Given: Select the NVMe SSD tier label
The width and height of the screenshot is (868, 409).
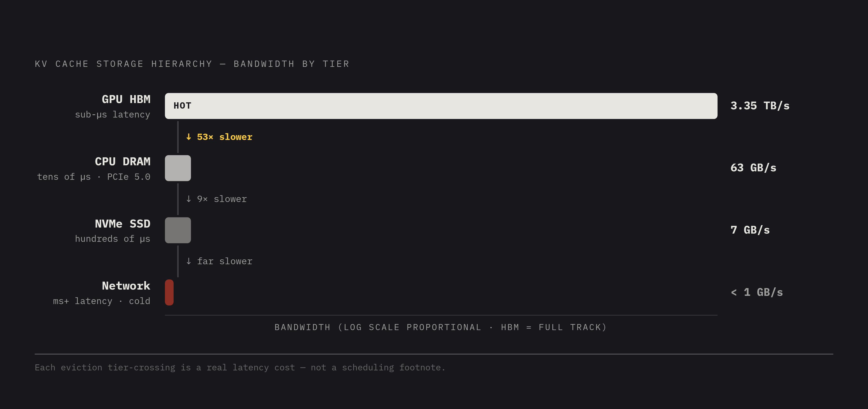Looking at the screenshot, I should (123, 223).
